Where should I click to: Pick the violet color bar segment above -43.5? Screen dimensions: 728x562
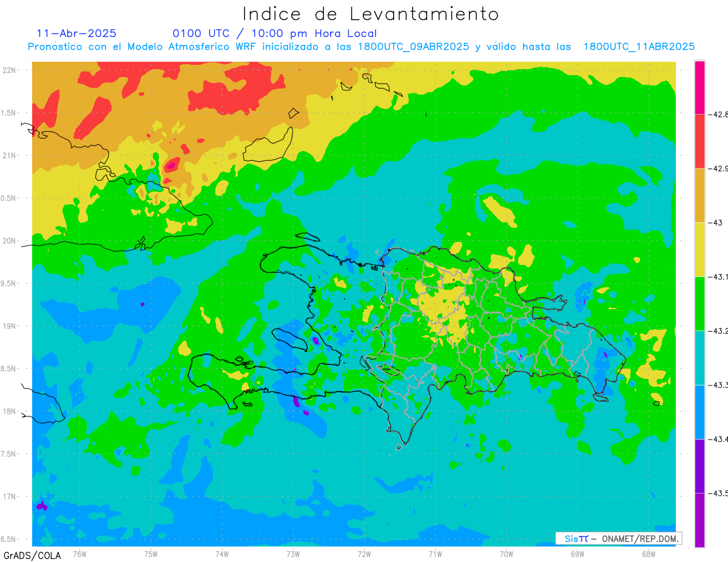click(699, 466)
